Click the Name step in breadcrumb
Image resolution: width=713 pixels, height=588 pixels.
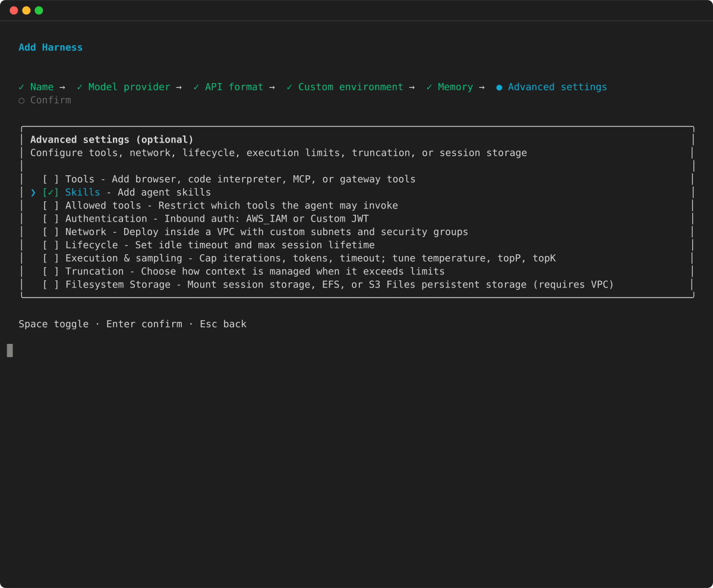tap(42, 87)
